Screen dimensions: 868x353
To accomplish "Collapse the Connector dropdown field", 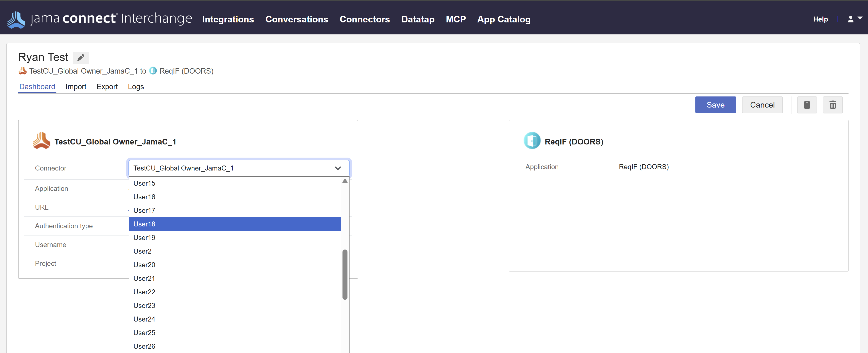I will coord(239,168).
